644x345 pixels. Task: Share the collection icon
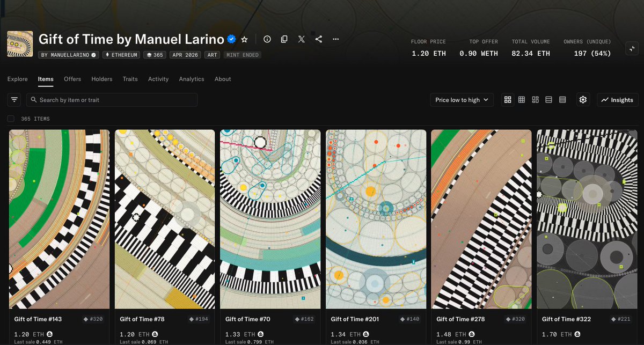click(x=319, y=39)
